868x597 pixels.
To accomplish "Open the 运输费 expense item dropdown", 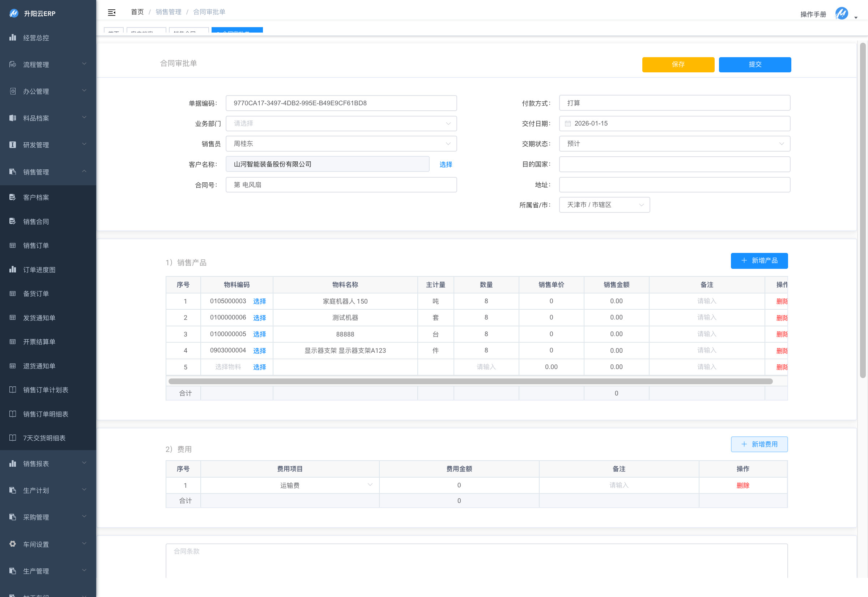I will pyautogui.click(x=290, y=485).
